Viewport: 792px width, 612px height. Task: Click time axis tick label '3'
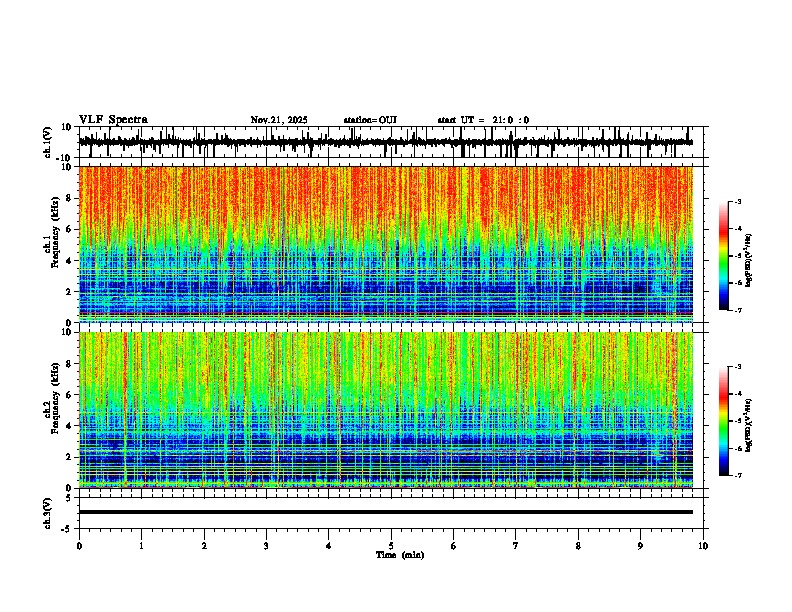(266, 546)
